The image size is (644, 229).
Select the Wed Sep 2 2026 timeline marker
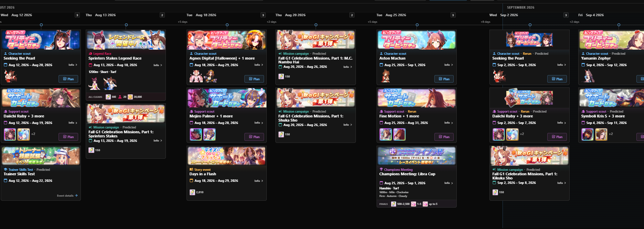(x=530, y=25)
